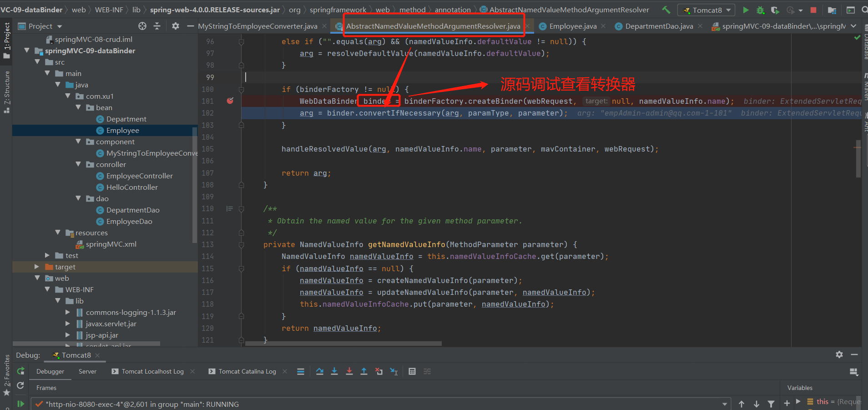Open the Tomcat8 run configuration dropdown
This screenshot has height=410, width=868.
pyautogui.click(x=707, y=10)
